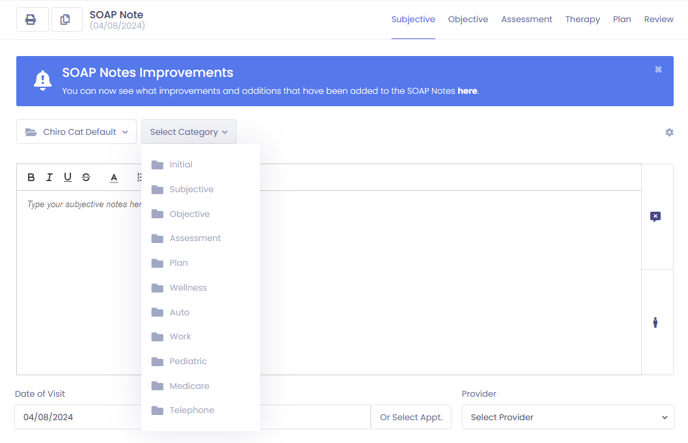Toggle strikethrough formatting
Screen dimensions: 688x443
pos(86,177)
